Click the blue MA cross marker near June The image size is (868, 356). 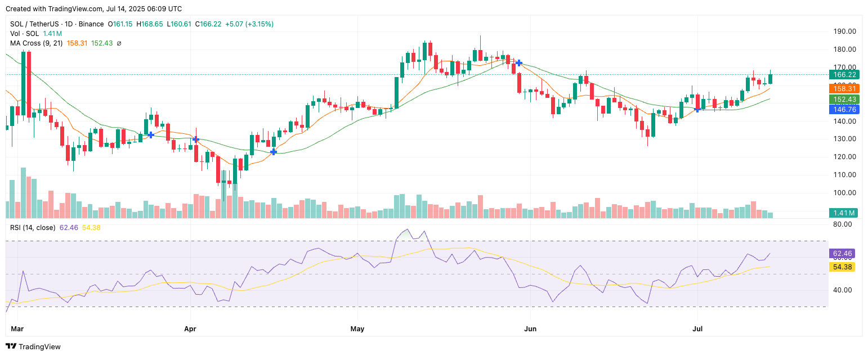[x=519, y=62]
